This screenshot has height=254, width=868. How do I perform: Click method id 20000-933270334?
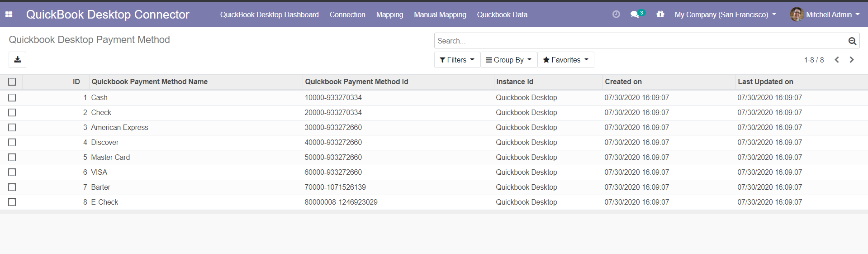(333, 113)
